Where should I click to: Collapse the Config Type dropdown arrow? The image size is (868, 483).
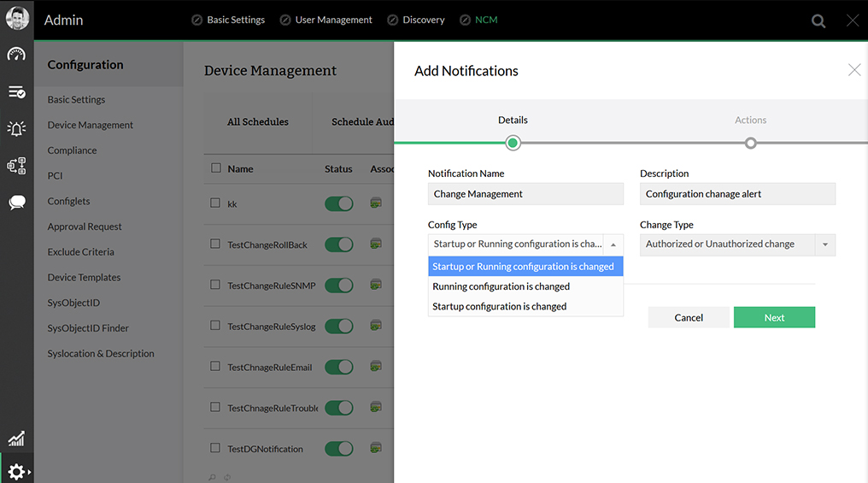pyautogui.click(x=613, y=244)
